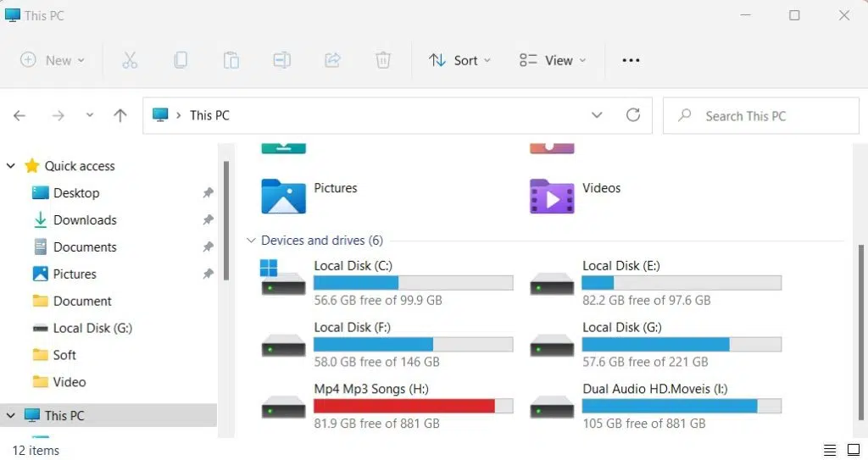Open the Sort dropdown menu
Viewport: 868px width, 460px height.
[459, 60]
